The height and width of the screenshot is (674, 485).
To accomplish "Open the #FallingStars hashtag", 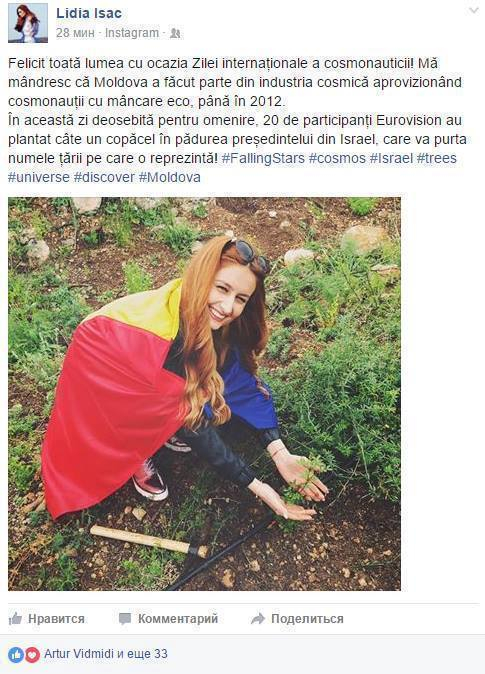I will coord(263,158).
